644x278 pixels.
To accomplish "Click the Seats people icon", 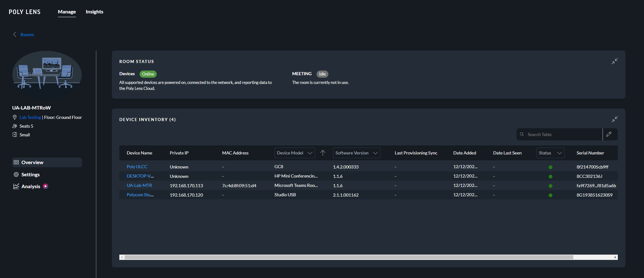I will tap(15, 126).
